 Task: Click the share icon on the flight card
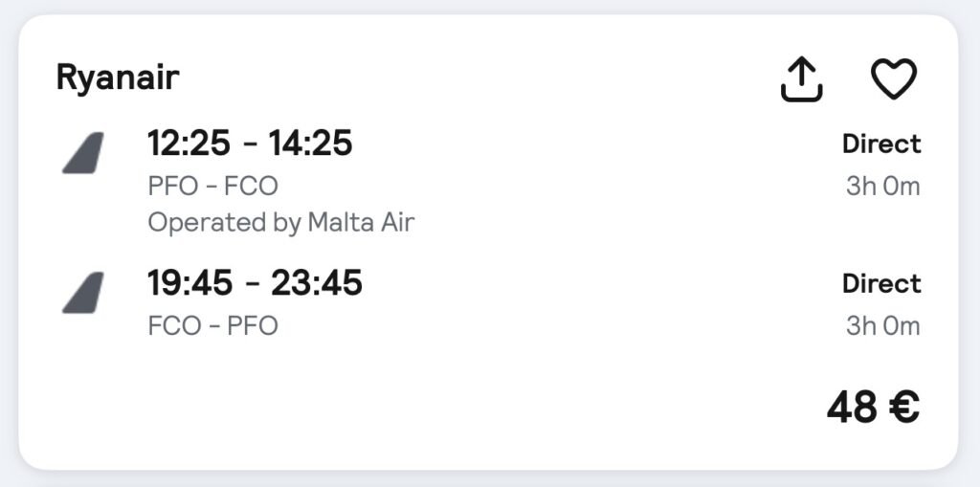(x=801, y=79)
